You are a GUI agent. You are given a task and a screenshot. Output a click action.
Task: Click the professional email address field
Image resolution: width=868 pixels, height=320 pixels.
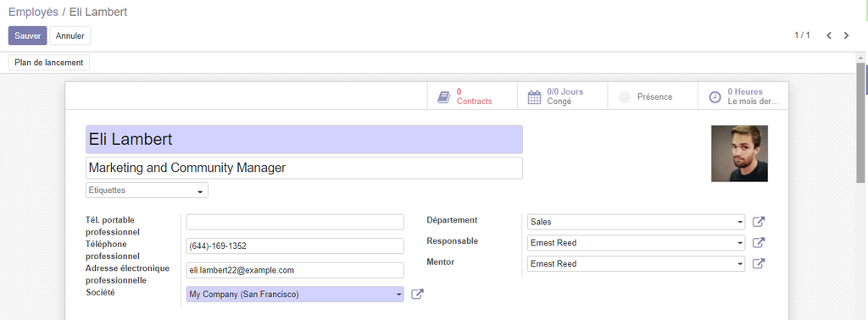coord(295,270)
